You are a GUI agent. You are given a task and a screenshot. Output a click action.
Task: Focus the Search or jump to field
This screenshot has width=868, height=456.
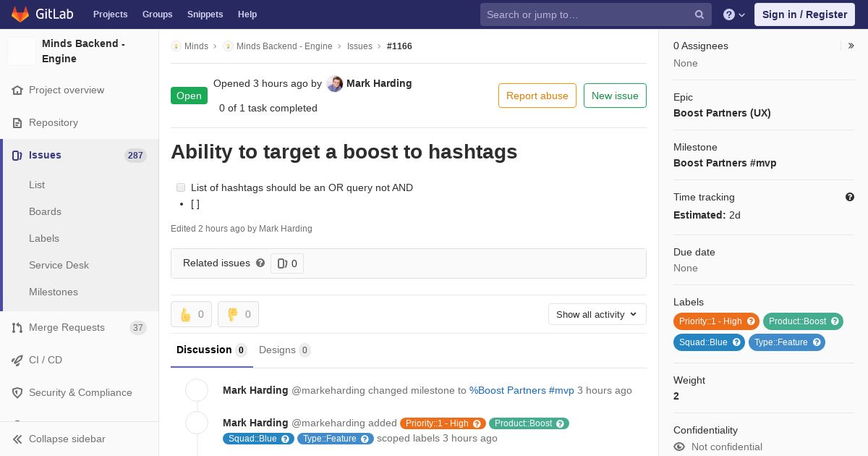pos(586,14)
